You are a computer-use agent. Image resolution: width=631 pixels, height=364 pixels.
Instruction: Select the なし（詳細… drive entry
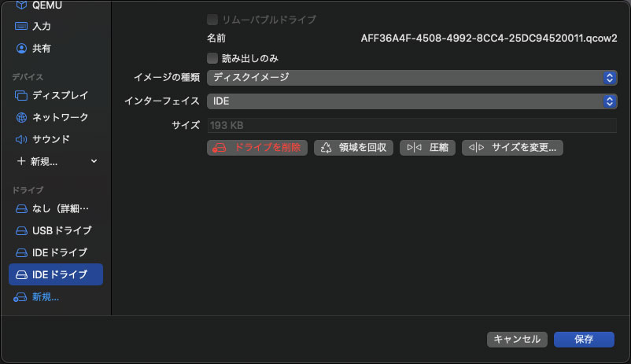56,209
